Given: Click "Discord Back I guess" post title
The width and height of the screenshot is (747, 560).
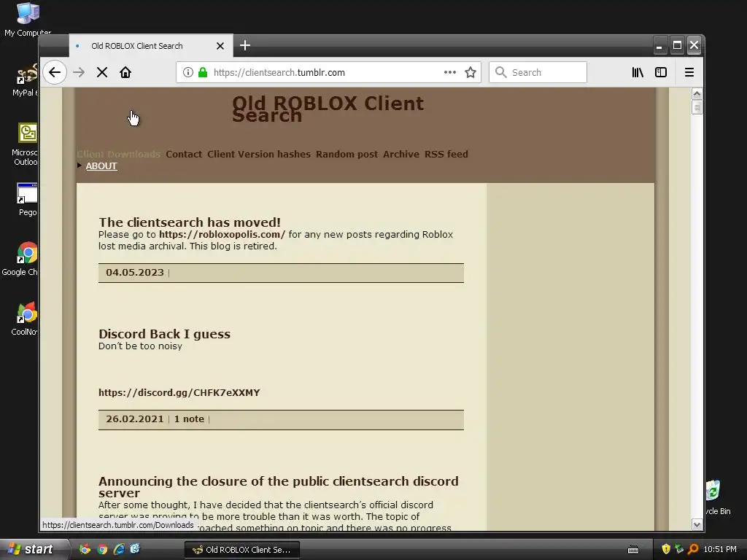Looking at the screenshot, I should 164,334.
